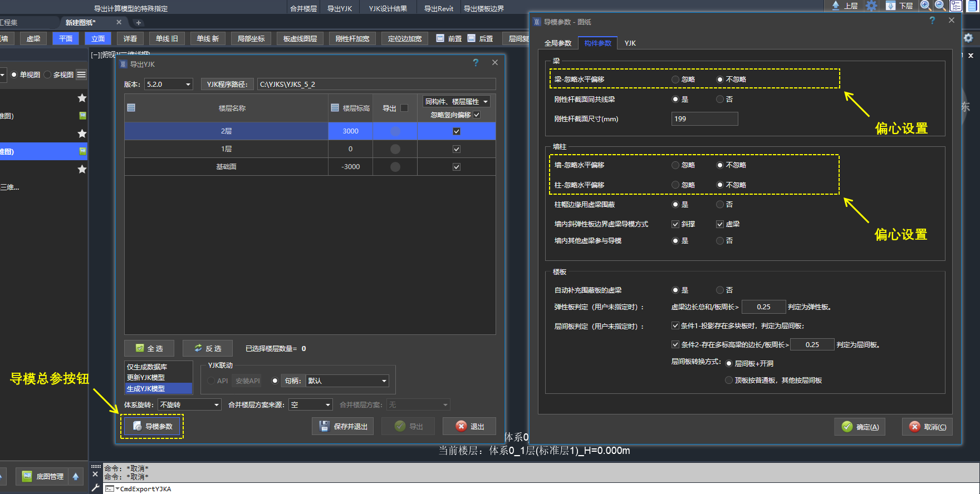Switch to the YJK tab
The height and width of the screenshot is (494, 980).
coord(630,43)
